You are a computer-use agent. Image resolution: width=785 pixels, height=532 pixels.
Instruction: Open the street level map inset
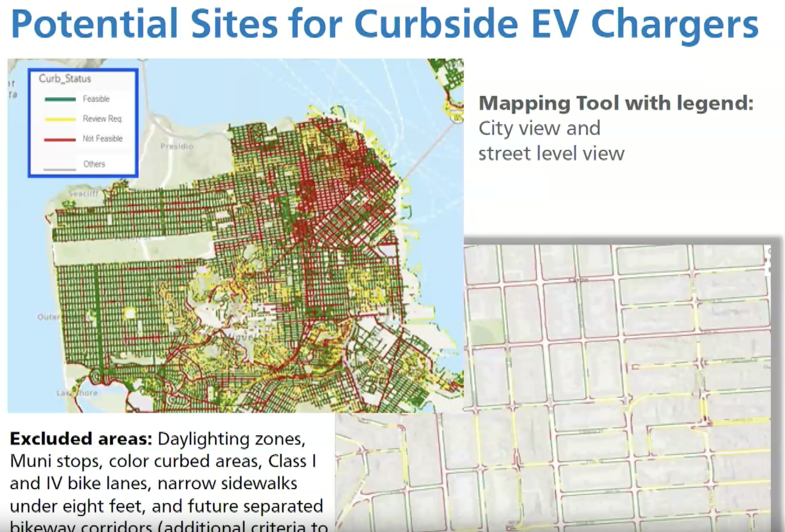tap(617, 383)
